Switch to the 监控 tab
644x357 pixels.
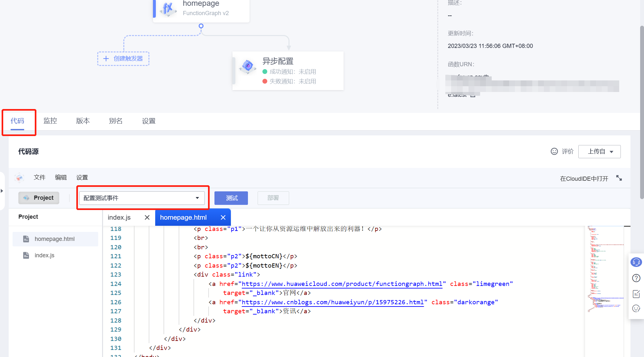pyautogui.click(x=50, y=121)
